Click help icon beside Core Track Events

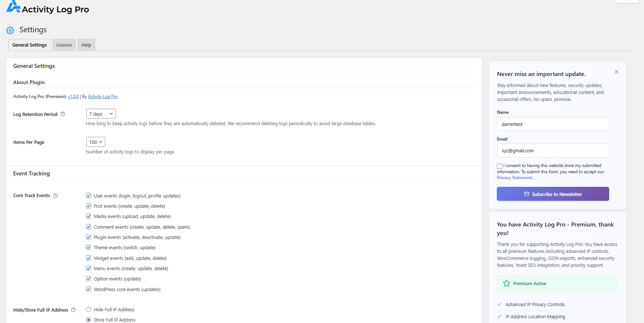pos(55,196)
